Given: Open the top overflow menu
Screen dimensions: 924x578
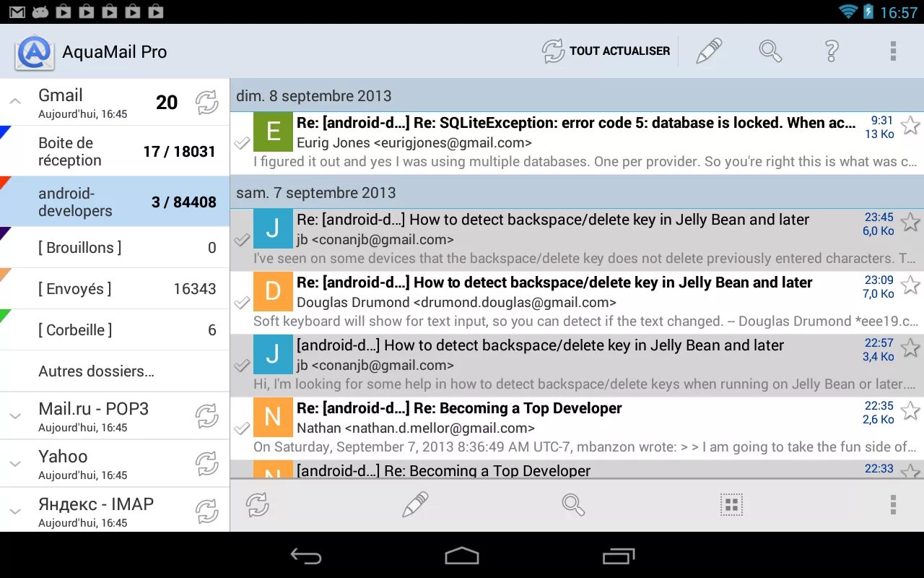Looking at the screenshot, I should [893, 51].
